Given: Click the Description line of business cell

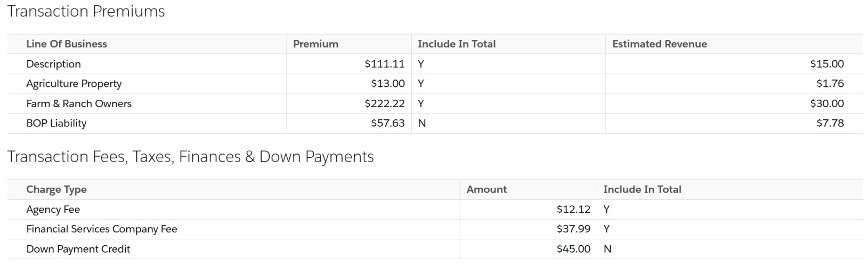Looking at the screenshot, I should coord(54,64).
